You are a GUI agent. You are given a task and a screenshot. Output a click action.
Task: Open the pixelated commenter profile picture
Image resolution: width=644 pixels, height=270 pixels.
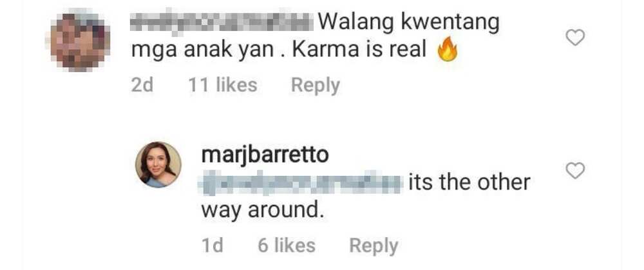[x=79, y=41]
